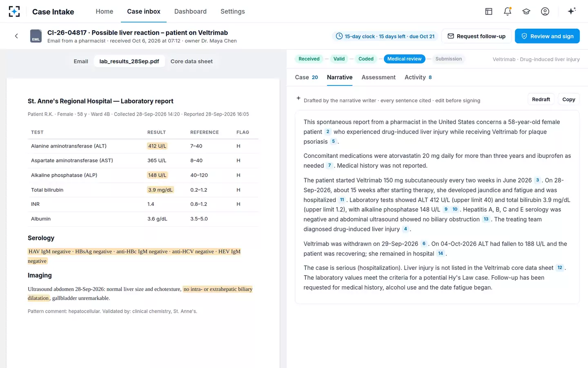Go back using the left chevron arrow
This screenshot has height=368, width=588.
tap(16, 36)
